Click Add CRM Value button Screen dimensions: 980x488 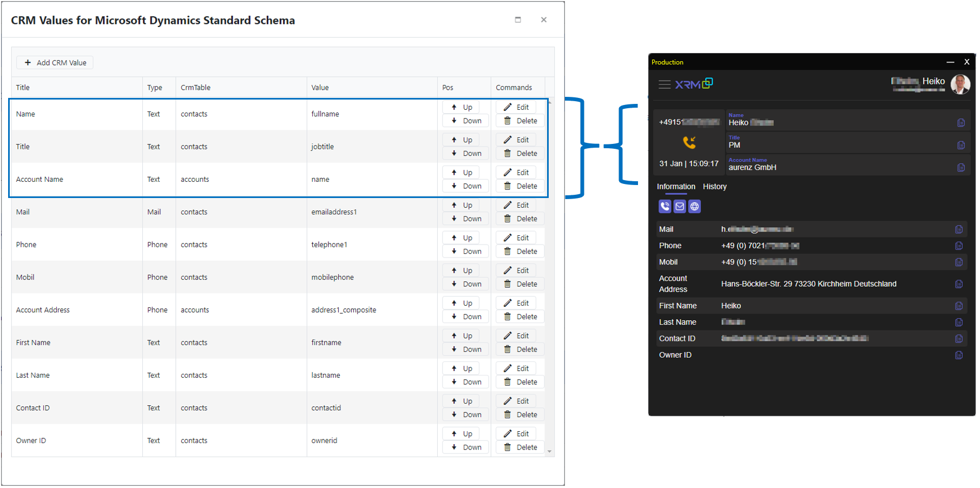(55, 63)
